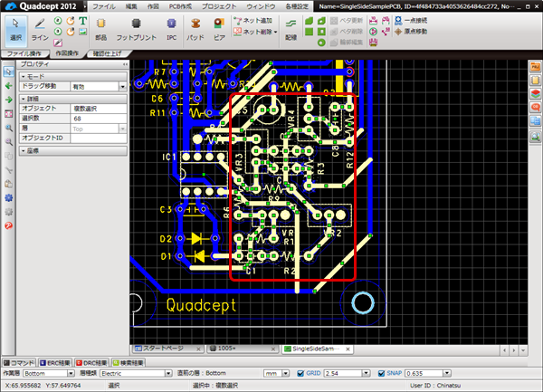The height and width of the screenshot is (392, 543).
Task: Choose the ライン line drawing tool
Action: 40,30
